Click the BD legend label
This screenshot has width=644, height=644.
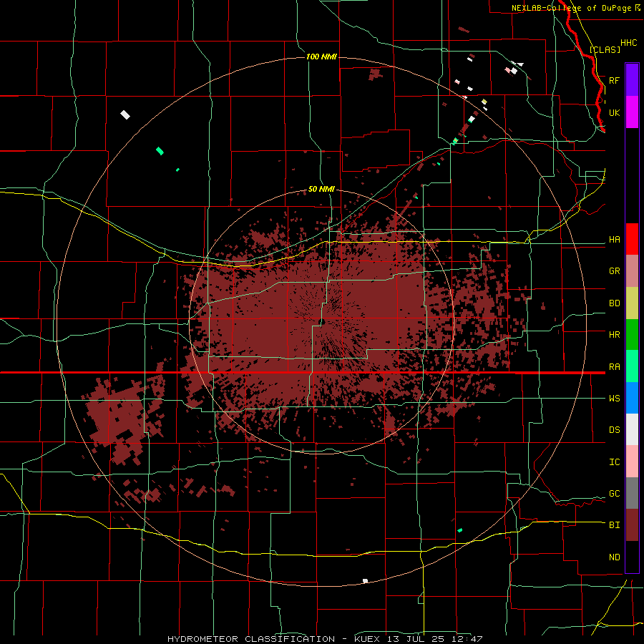point(614,303)
